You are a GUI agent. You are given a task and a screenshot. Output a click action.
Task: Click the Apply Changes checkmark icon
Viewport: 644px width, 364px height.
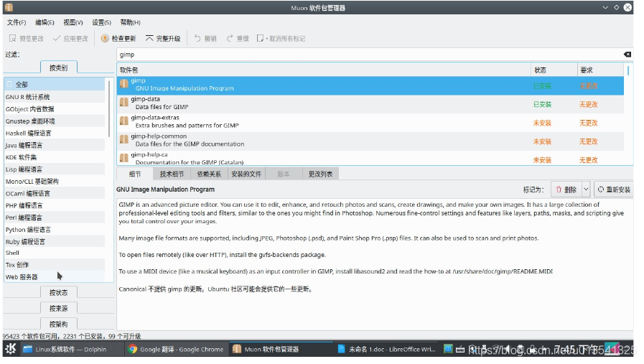click(x=57, y=39)
